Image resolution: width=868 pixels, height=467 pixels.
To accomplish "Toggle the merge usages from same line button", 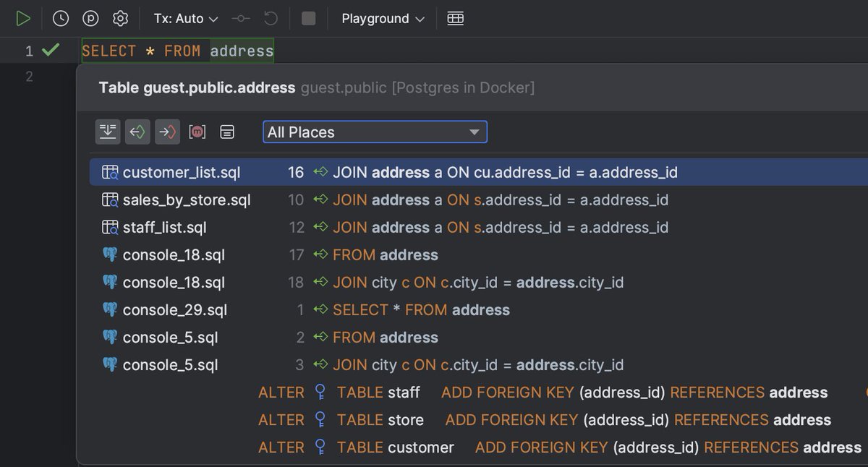I will 108,132.
